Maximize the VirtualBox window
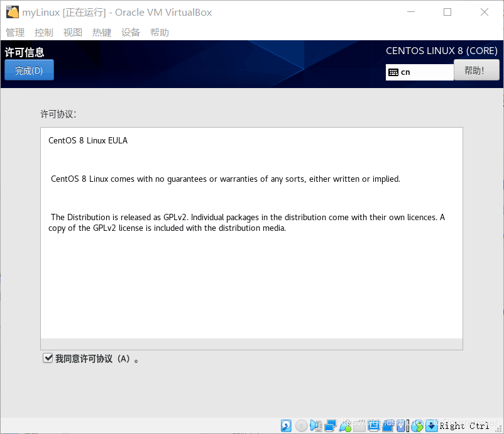The height and width of the screenshot is (434, 504). pos(447,12)
